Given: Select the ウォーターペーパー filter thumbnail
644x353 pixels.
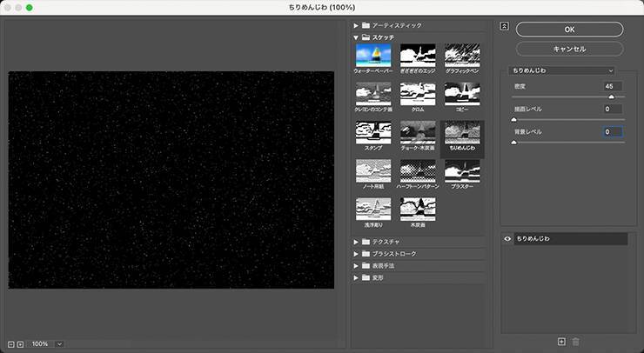Looking at the screenshot, I should point(373,56).
